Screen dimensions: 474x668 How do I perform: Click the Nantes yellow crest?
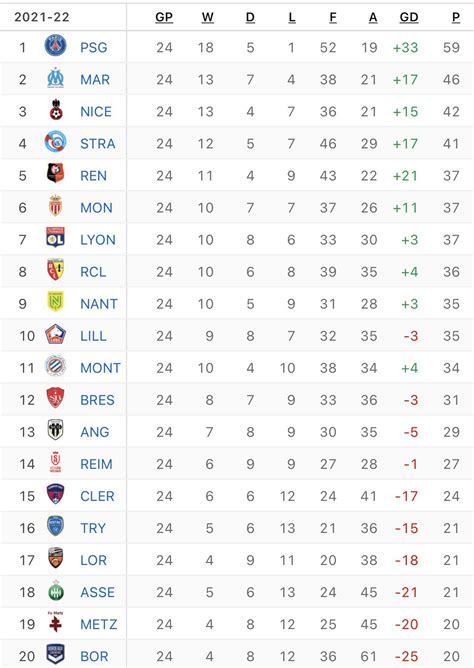coord(55,302)
